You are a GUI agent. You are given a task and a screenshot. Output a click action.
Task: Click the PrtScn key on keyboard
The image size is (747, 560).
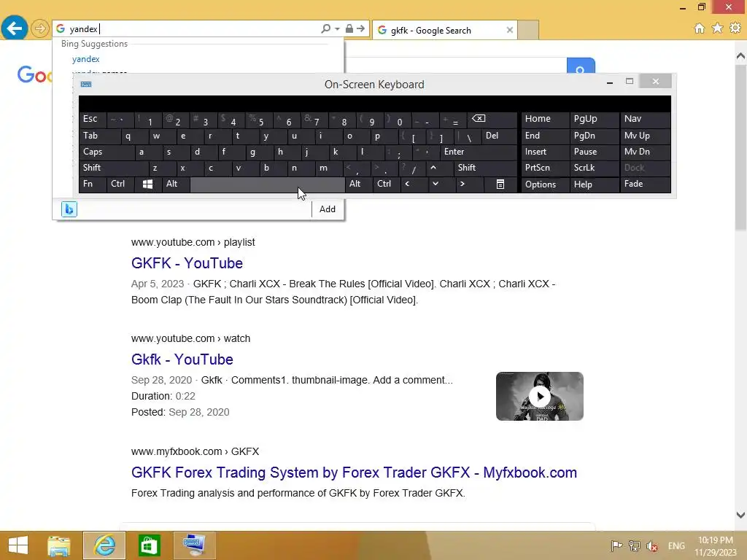coord(545,168)
